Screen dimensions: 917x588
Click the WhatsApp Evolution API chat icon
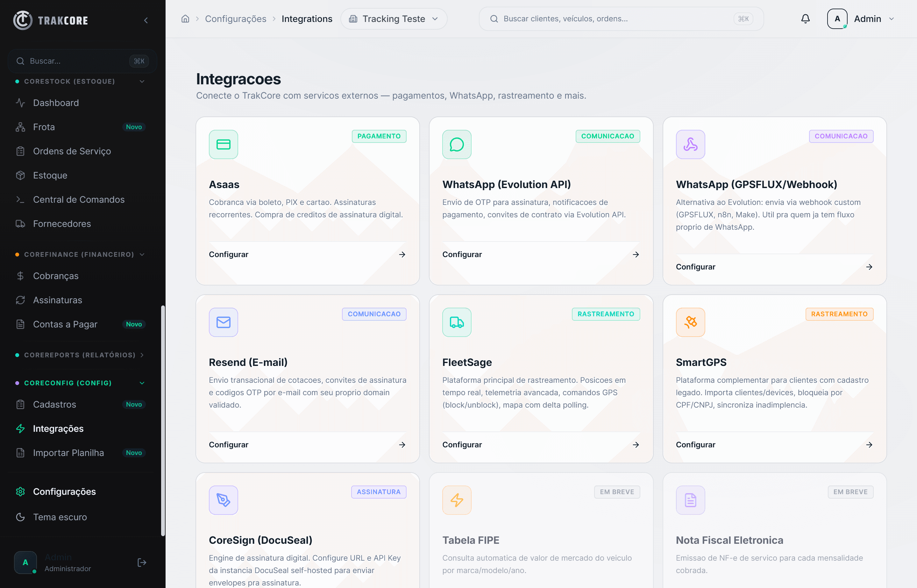[x=457, y=144]
